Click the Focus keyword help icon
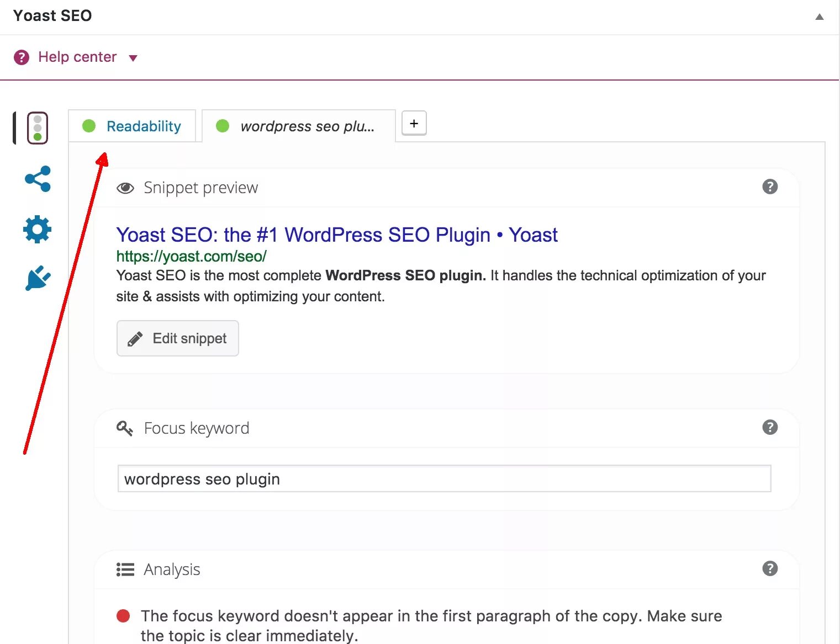Screen dimensions: 840x644 tap(770, 427)
